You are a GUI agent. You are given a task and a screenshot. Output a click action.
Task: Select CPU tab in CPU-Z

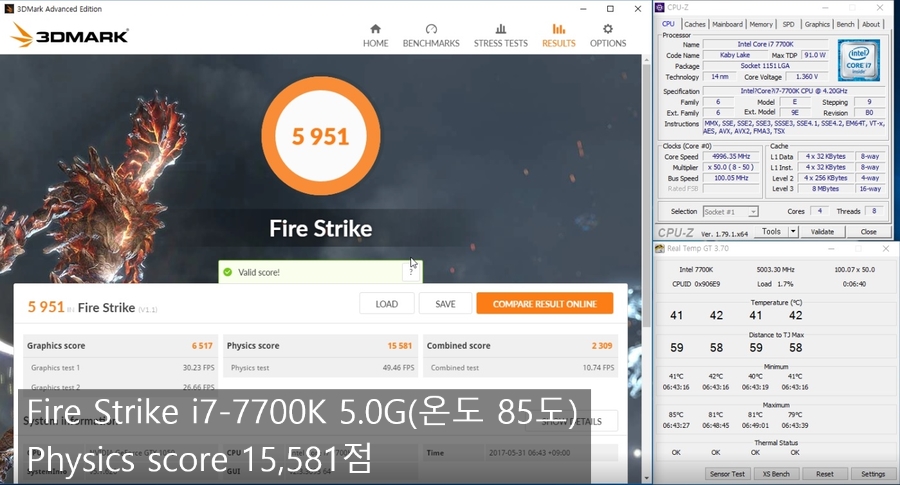click(x=668, y=24)
